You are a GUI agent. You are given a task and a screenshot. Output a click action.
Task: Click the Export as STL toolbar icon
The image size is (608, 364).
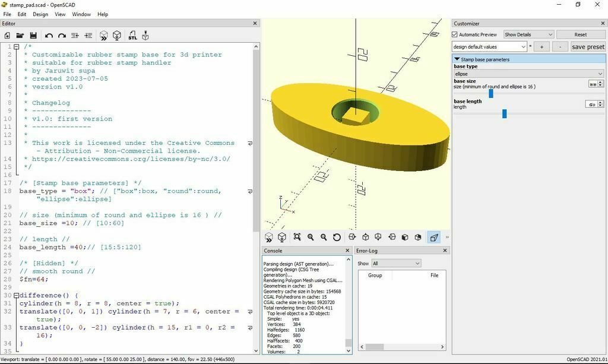[132, 36]
